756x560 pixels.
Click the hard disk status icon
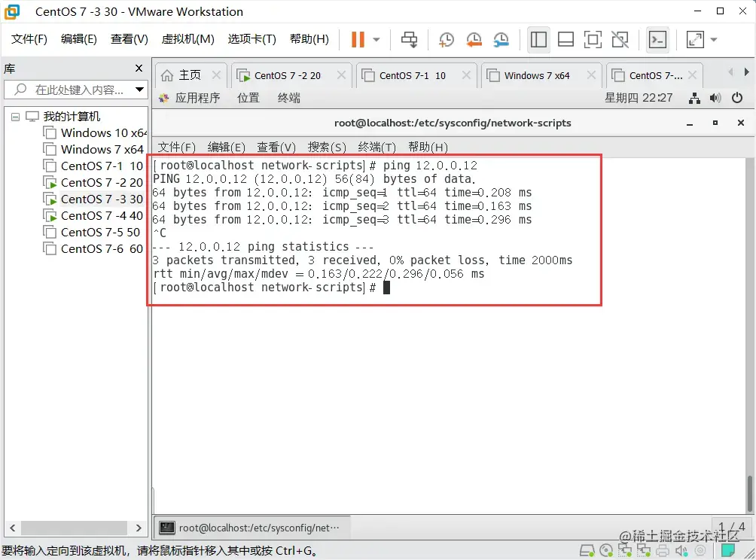coord(587,550)
